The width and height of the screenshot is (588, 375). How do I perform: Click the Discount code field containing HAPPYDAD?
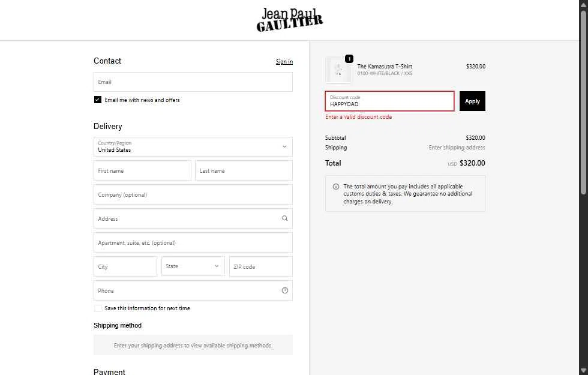[x=389, y=101]
